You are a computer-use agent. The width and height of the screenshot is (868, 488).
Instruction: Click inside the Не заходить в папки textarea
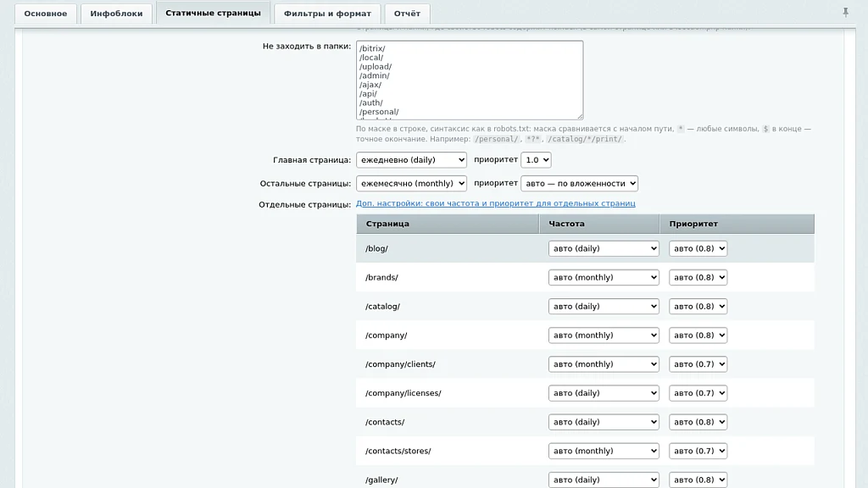click(x=470, y=80)
